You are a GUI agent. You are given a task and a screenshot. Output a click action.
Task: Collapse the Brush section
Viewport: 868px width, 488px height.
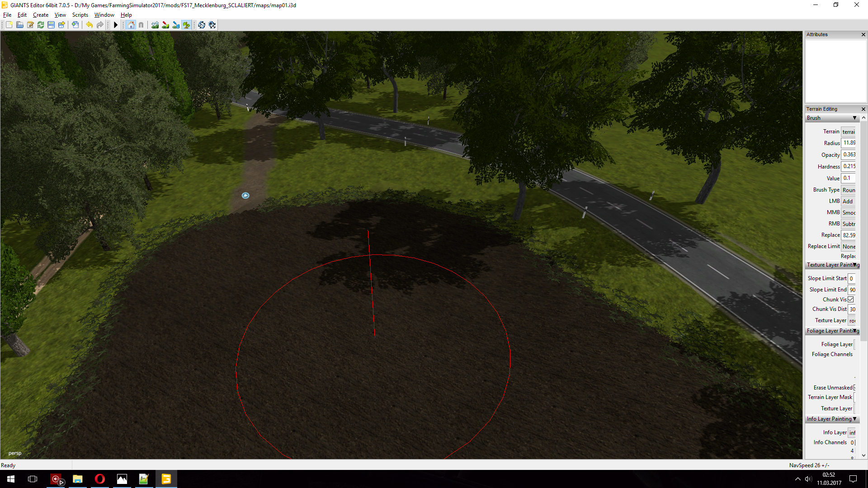click(854, 118)
